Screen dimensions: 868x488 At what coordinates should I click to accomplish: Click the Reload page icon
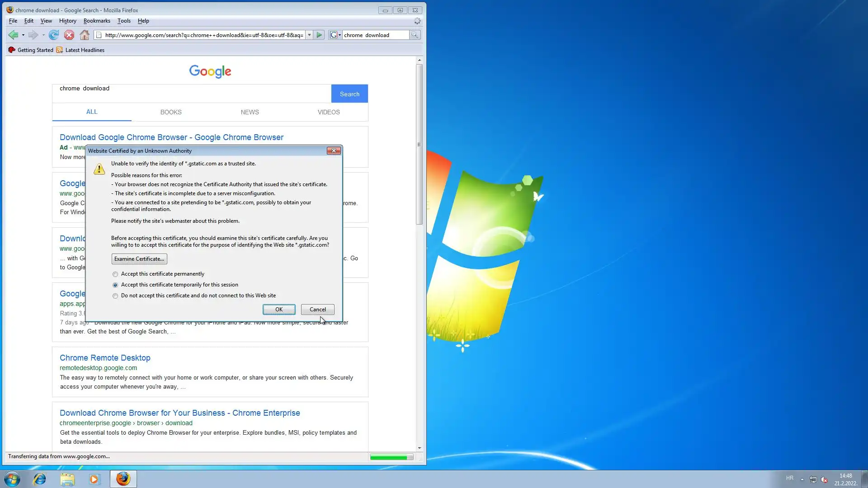click(x=54, y=35)
